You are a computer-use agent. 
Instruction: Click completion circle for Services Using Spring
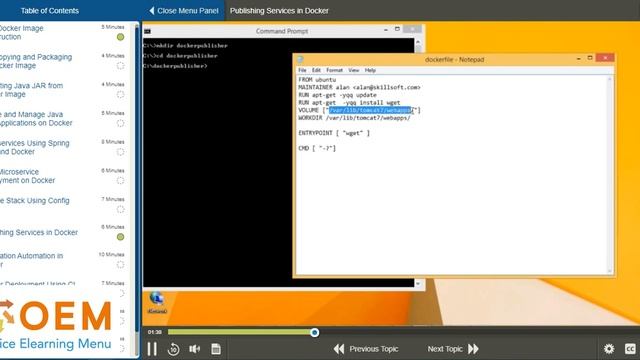120,152
